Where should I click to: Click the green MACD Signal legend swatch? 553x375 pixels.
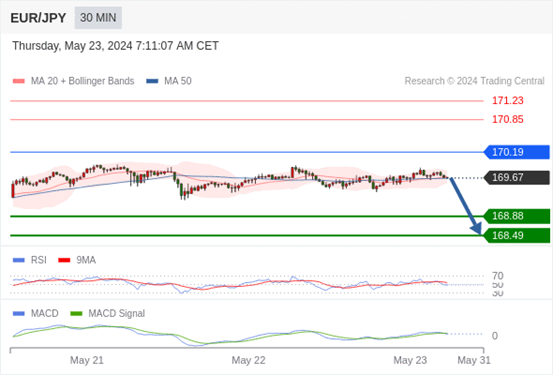[76, 314]
